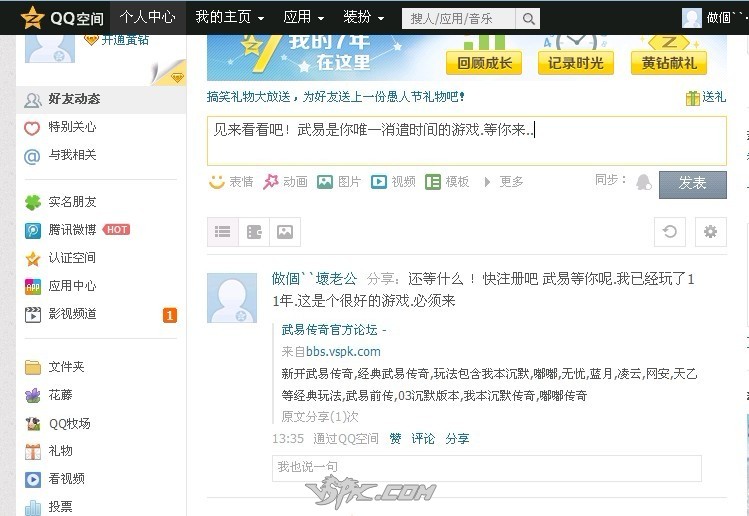Open 应用 dropdown menu

[x=304, y=18]
